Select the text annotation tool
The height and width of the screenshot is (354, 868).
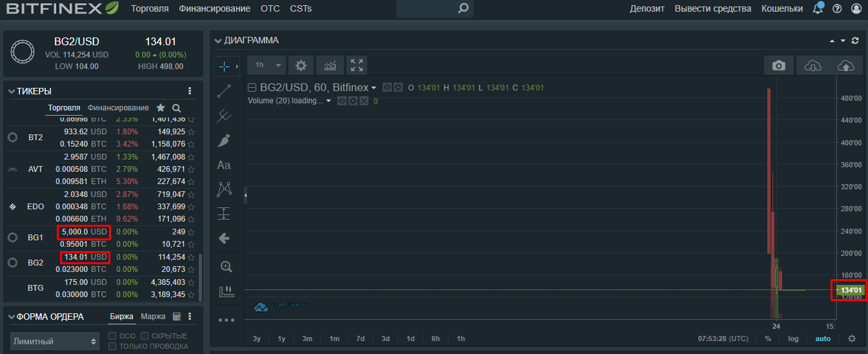click(x=224, y=165)
